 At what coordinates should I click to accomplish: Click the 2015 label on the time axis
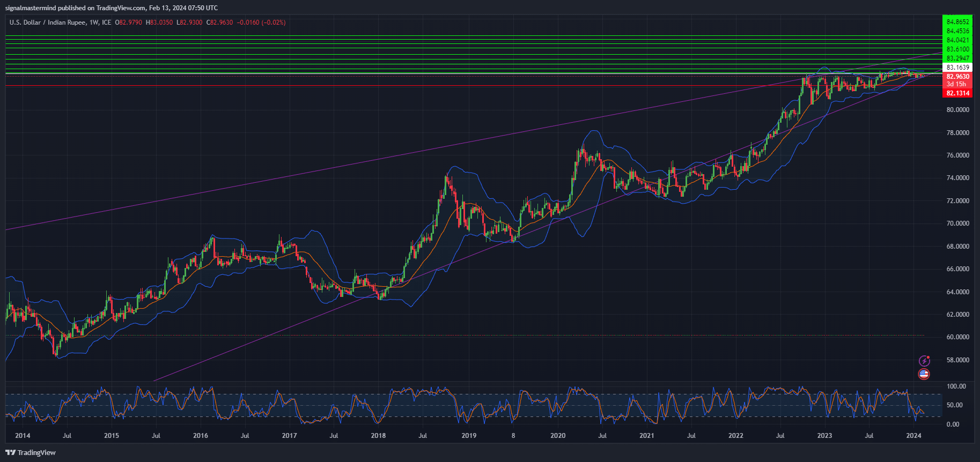112,436
